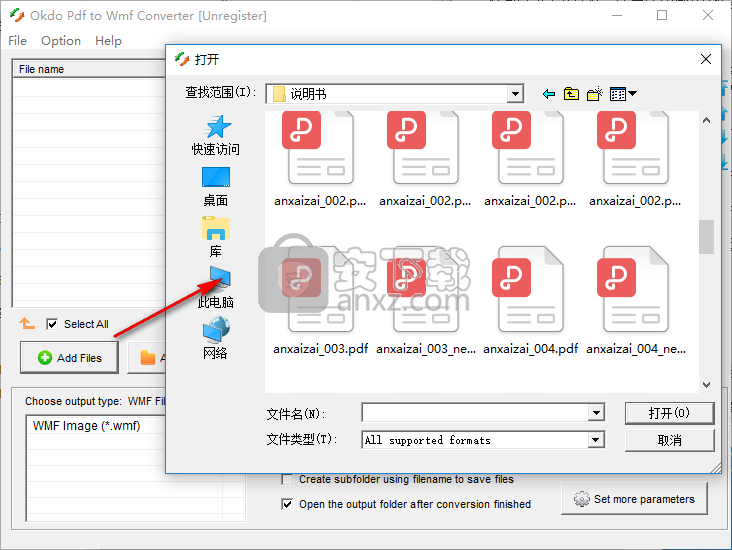
Task: Open File menu in Okdo converter
Action: point(18,41)
